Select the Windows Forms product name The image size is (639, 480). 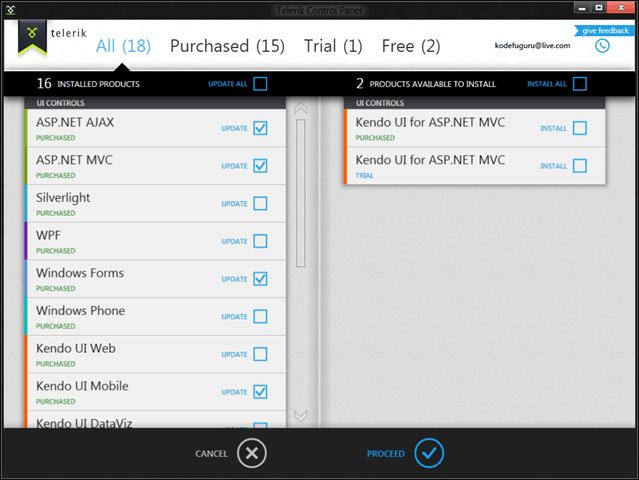(x=80, y=273)
